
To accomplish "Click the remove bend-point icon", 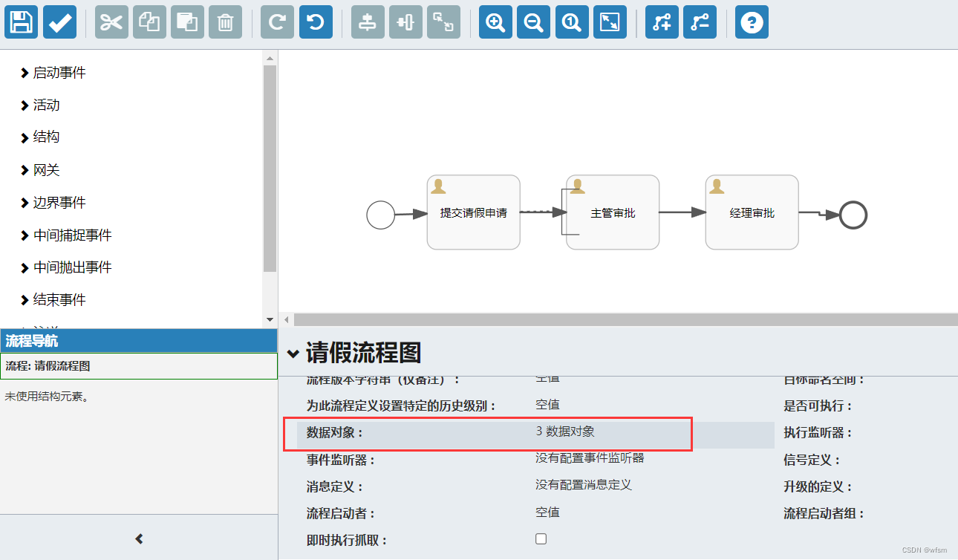I will [x=700, y=22].
